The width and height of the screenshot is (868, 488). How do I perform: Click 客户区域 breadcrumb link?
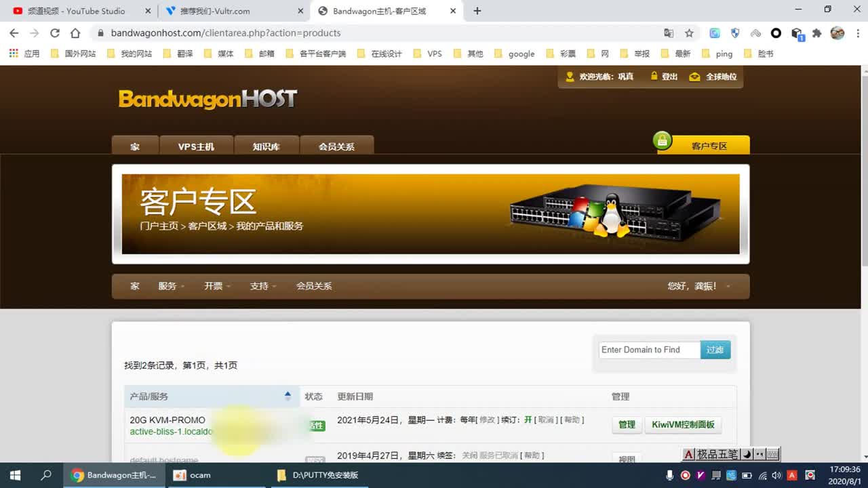click(x=207, y=226)
